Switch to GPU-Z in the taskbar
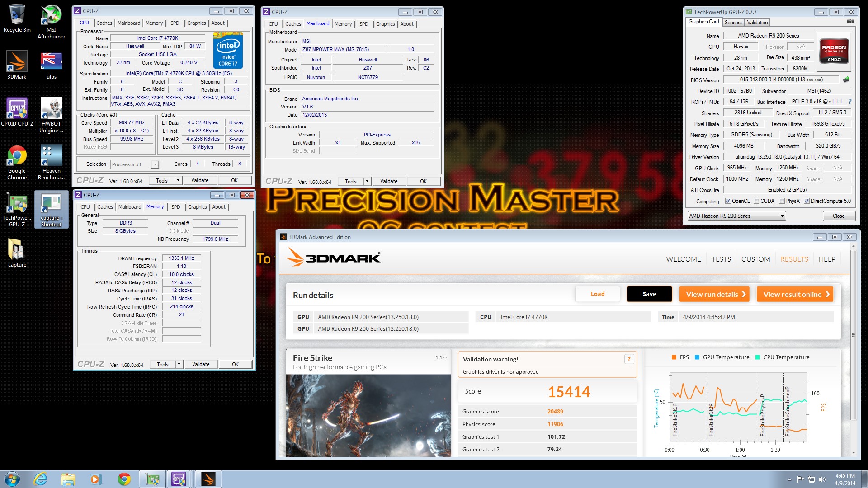Screen dimensions: 868x488 click(x=152, y=479)
